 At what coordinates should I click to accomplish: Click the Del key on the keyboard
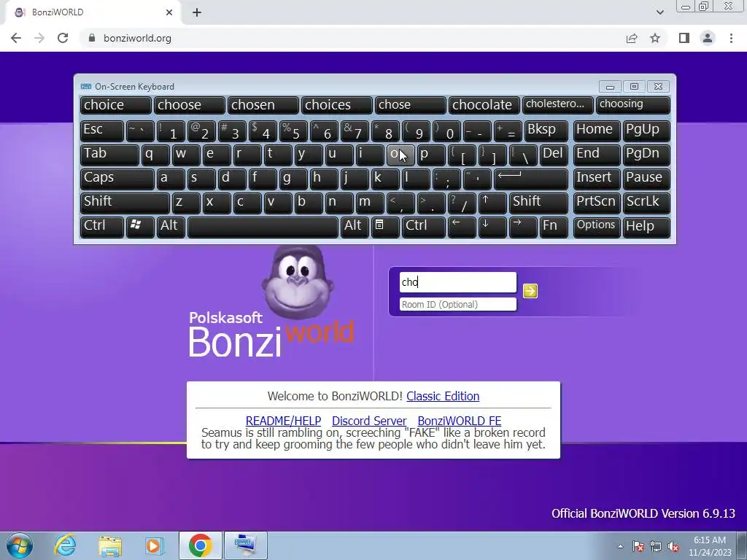click(554, 155)
